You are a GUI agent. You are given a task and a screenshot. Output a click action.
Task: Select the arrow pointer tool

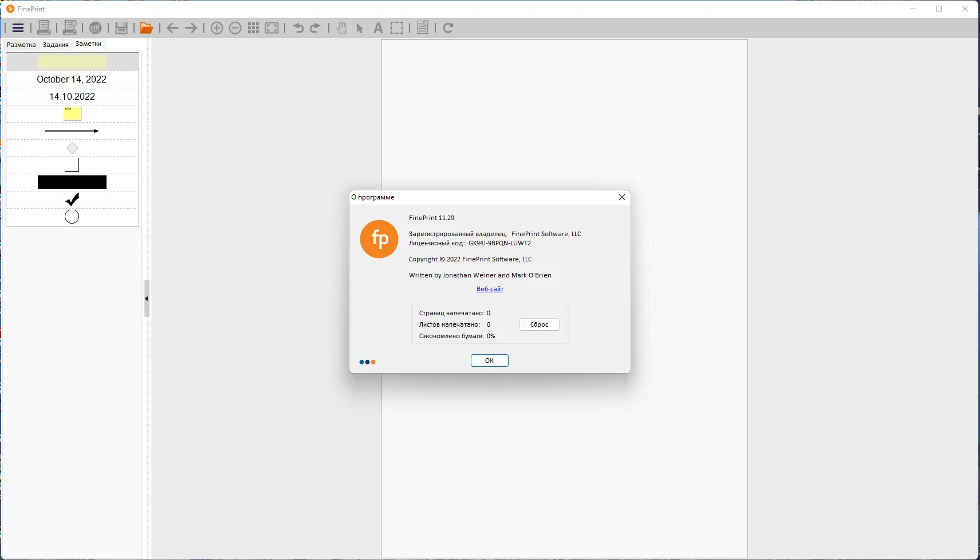[x=360, y=28]
